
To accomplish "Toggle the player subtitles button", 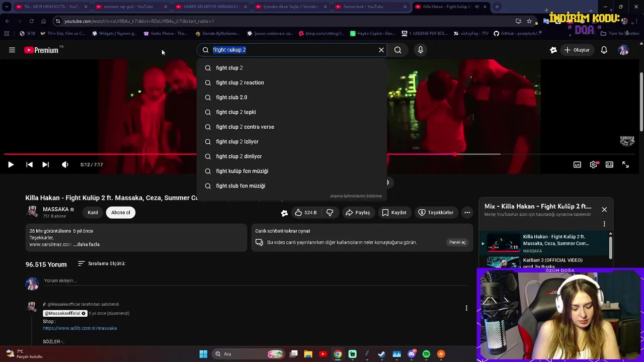I will 577,164.
